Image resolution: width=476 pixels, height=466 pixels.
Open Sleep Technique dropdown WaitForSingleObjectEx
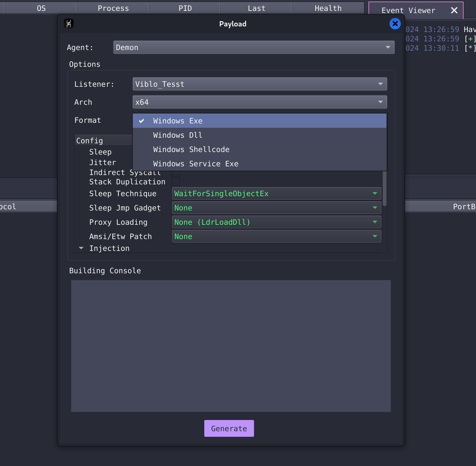(276, 193)
